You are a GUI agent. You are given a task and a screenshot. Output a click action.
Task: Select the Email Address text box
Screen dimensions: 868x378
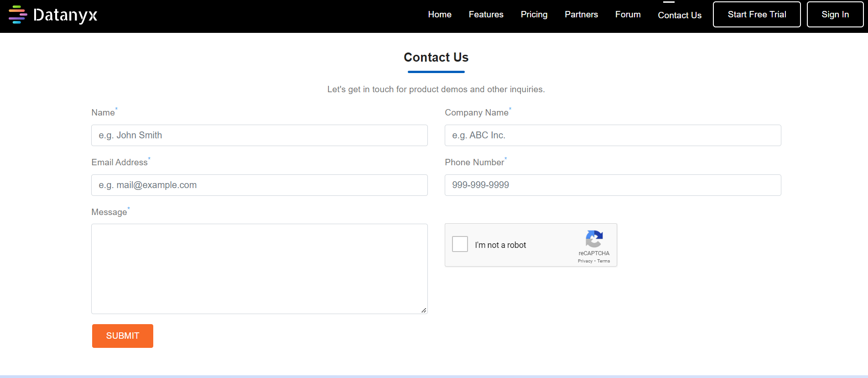pos(259,185)
